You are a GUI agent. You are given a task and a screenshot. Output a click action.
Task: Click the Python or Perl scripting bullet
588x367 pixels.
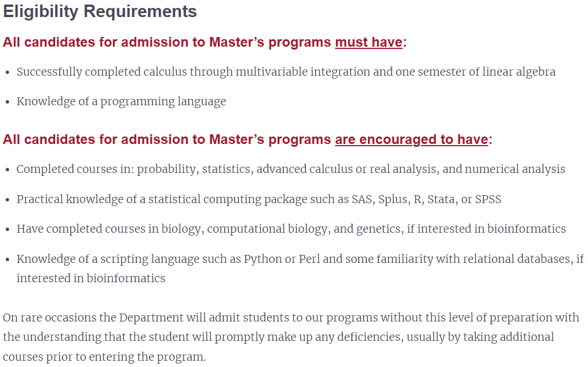pos(300,269)
